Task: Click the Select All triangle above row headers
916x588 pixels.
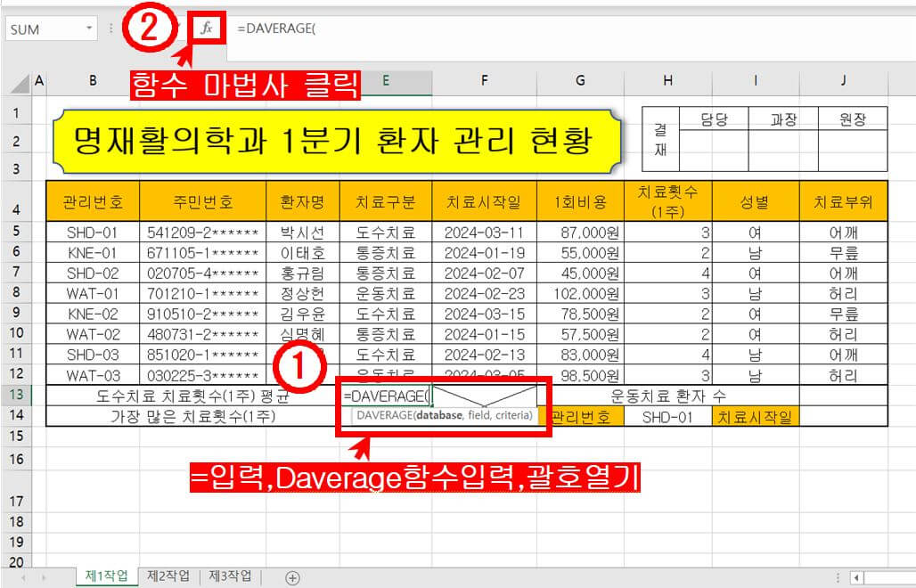Action: click(x=17, y=81)
